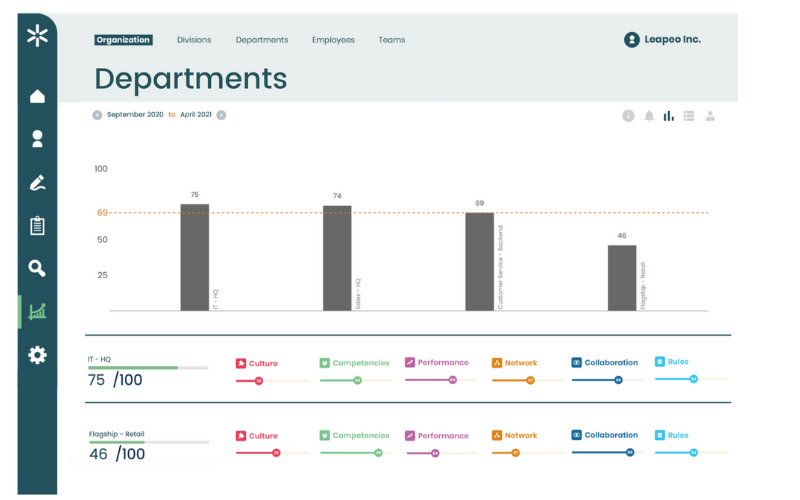Open the clipboard surveys sidebar icon
Screen dimensions: 800x500
(x=37, y=225)
